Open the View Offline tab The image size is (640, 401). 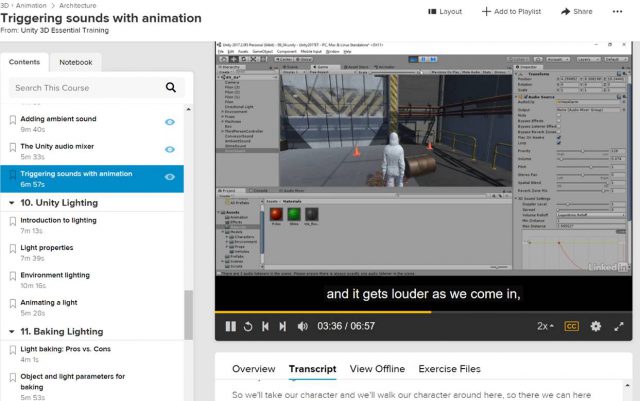(x=377, y=369)
